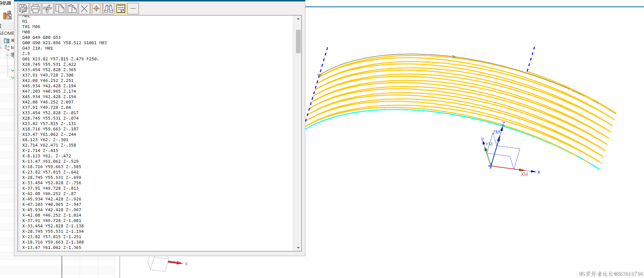Click the line 'Z.5' in listing

pos(26,54)
